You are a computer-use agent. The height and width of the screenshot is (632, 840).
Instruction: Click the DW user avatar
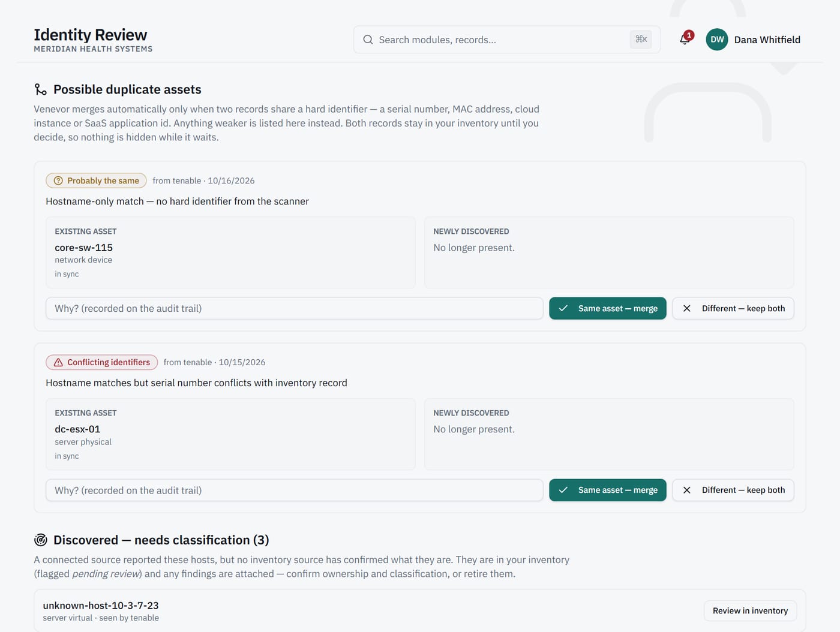pos(717,40)
